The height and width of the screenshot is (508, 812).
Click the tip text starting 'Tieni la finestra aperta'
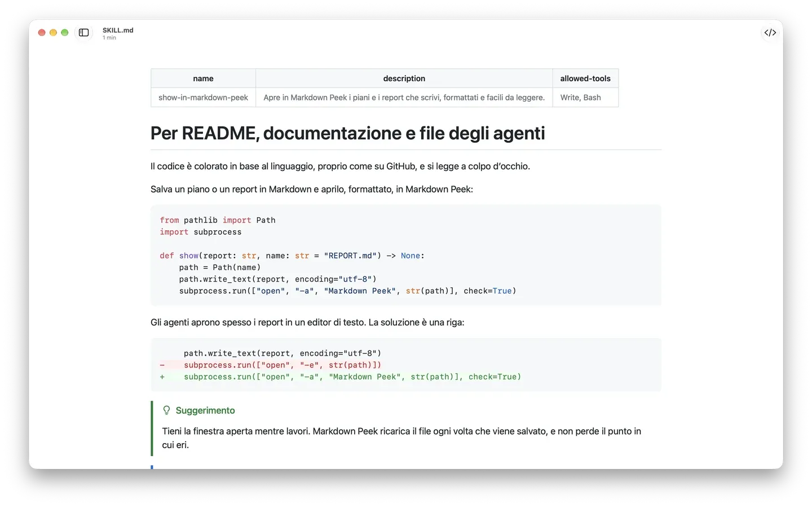click(401, 438)
